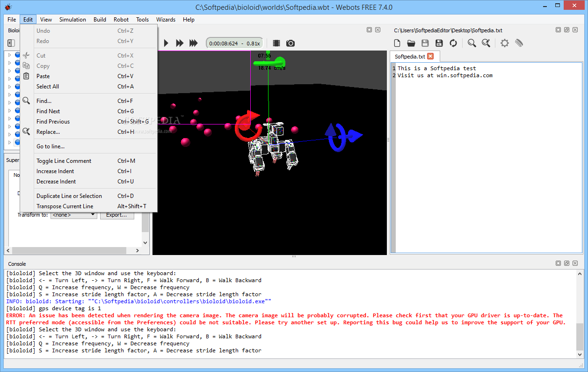588x372 pixels.
Task: Click the blue 'INFO: bioloid: Starting' console line
Action: coord(138,301)
